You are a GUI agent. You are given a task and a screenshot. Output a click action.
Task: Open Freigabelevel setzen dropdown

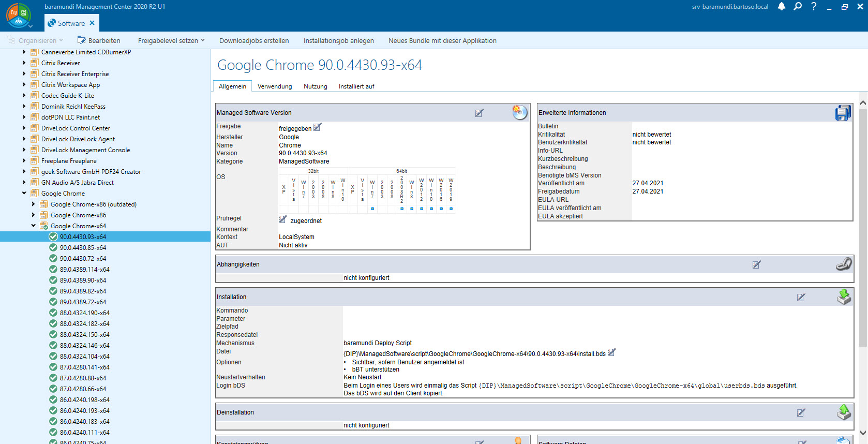tap(171, 40)
